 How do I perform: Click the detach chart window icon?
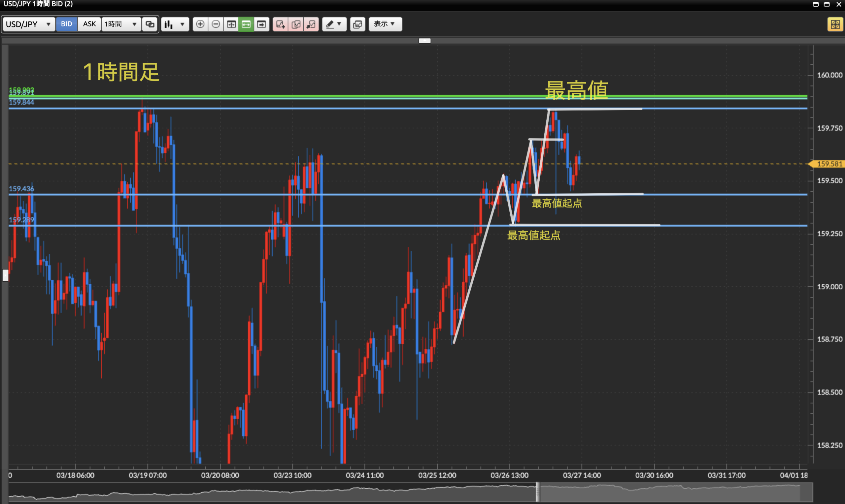(x=311, y=24)
